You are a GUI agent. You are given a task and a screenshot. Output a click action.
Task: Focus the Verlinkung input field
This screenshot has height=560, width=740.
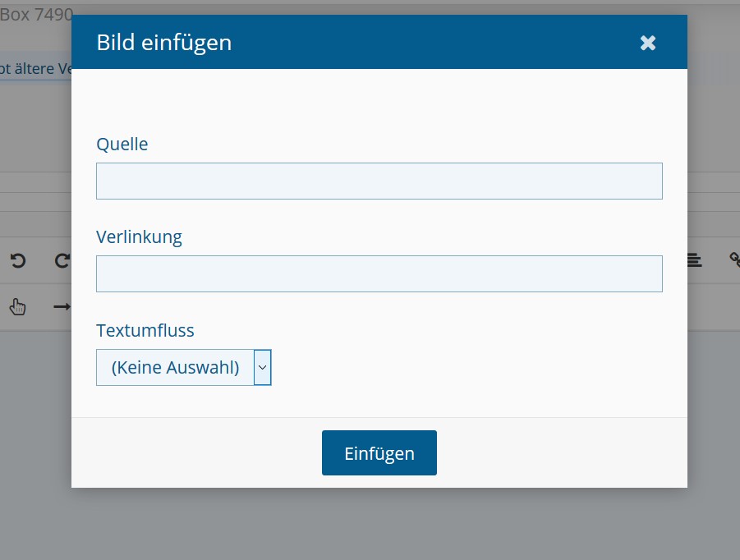pyautogui.click(x=379, y=273)
